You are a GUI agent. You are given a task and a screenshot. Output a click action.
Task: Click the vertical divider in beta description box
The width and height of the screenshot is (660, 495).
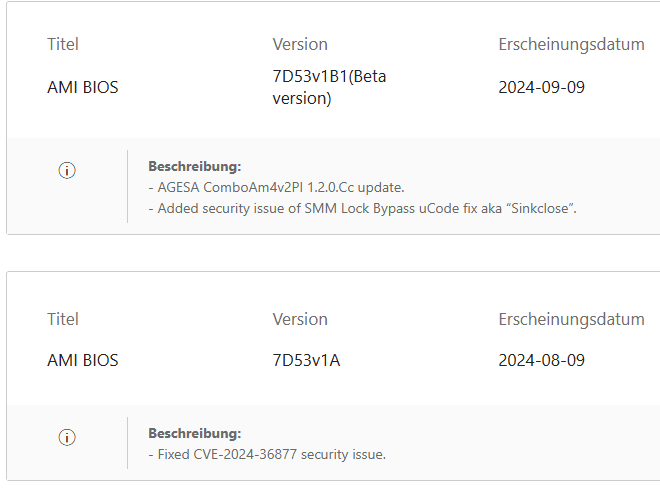[x=127, y=186]
